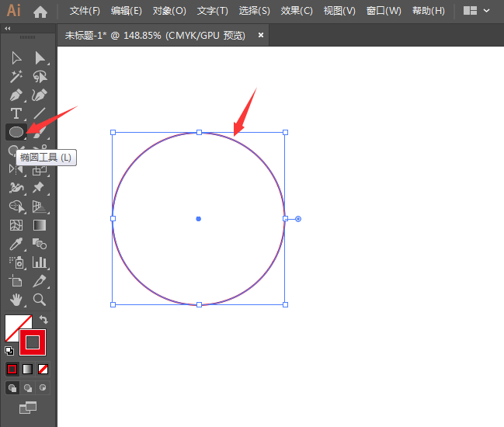Image resolution: width=504 pixels, height=427 pixels.
Task: Open the 效果(C) menu
Action: click(297, 11)
